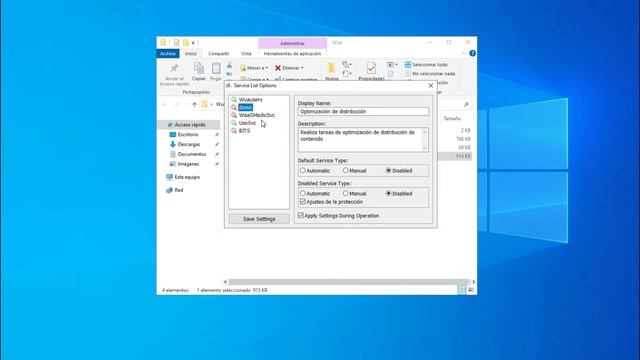Screen dimensions: 640x360
Task: Open the Mover a dropdown
Action: pos(254,68)
